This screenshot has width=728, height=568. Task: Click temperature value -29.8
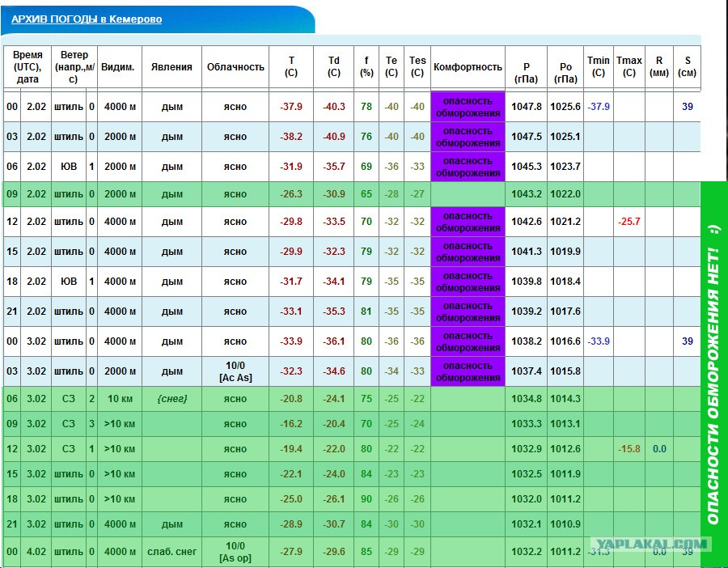coord(291,222)
